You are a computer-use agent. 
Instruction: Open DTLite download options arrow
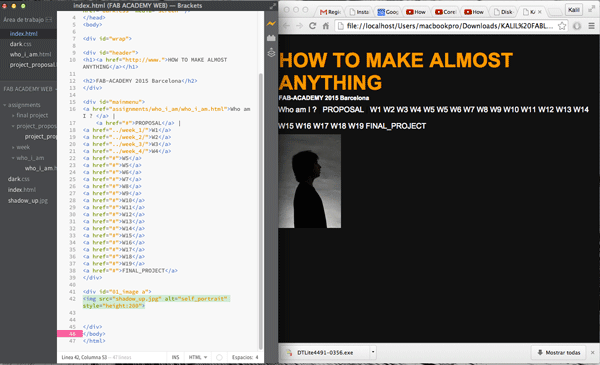point(373,352)
